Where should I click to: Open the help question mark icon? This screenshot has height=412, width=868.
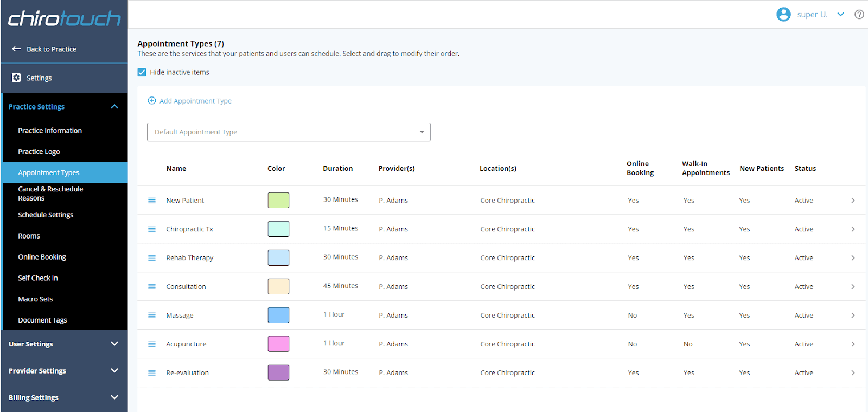[859, 14]
